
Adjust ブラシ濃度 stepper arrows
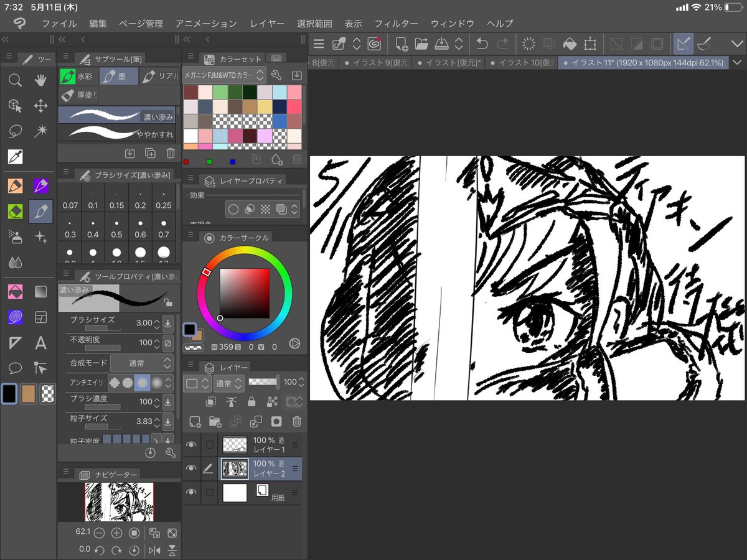[x=157, y=402]
